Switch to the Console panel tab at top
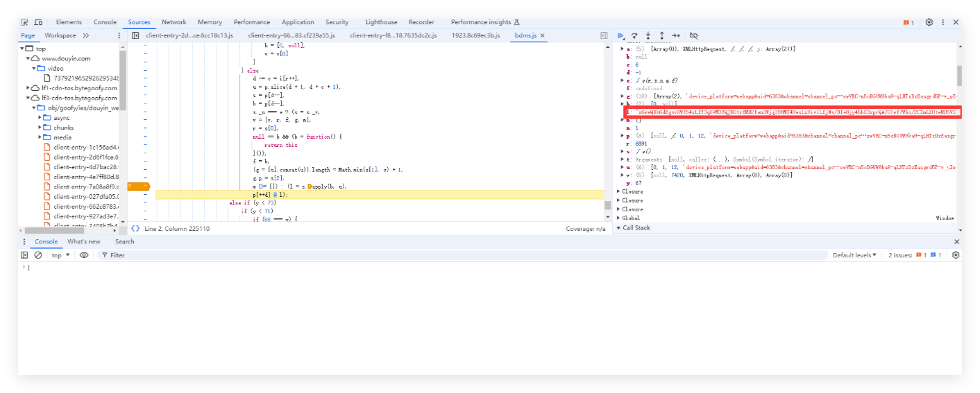 pyautogui.click(x=105, y=22)
